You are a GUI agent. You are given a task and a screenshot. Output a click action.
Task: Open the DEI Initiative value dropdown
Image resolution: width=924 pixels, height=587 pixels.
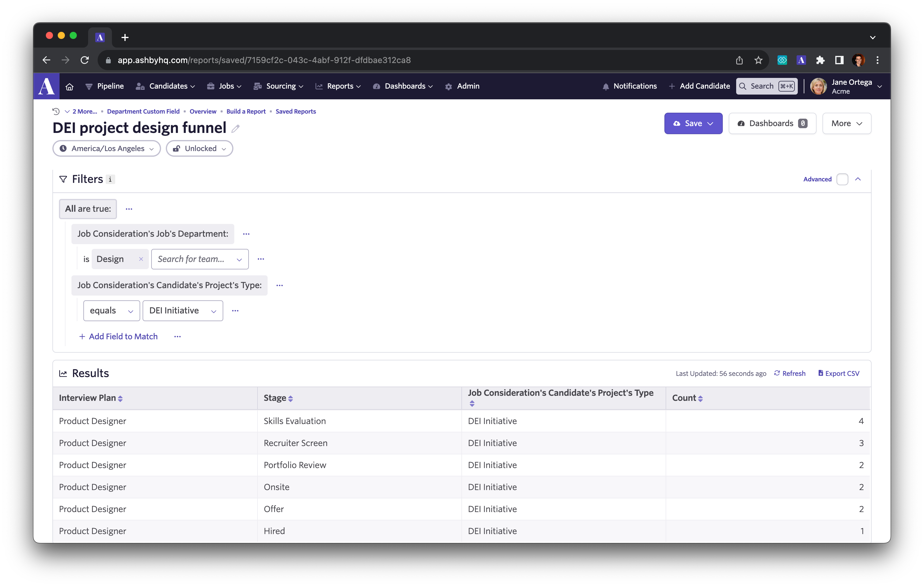183,311
